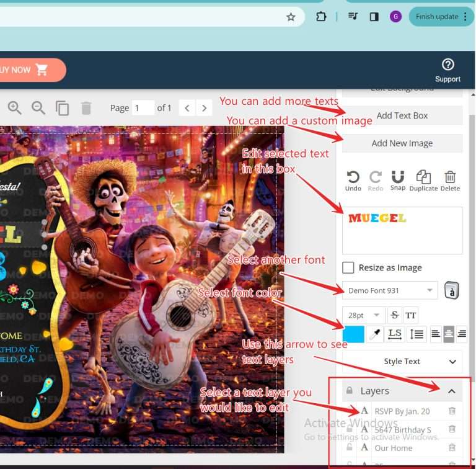476x469 pixels.
Task: Select the 5647 Birthday S layer
Action: coord(402,429)
